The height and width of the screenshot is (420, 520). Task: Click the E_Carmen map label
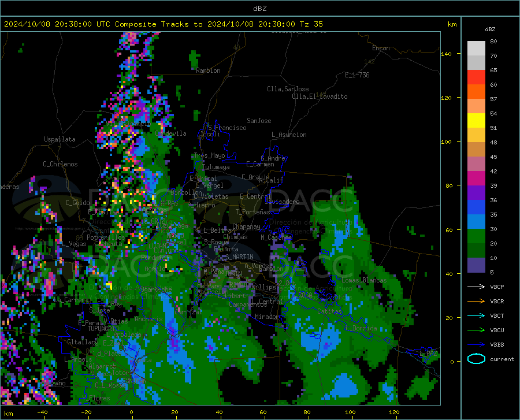click(x=261, y=163)
